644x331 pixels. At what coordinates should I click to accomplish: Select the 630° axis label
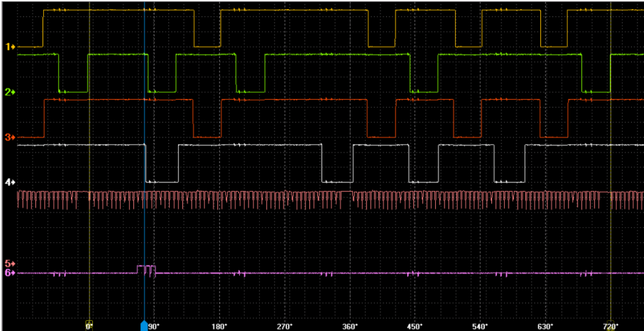545,326
